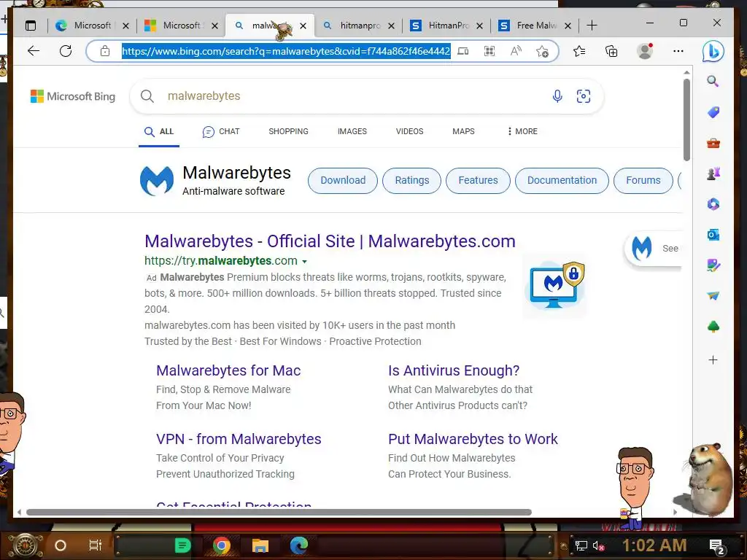Reload the current Bing page
Viewport: 747px width, 560px height.
(x=66, y=51)
